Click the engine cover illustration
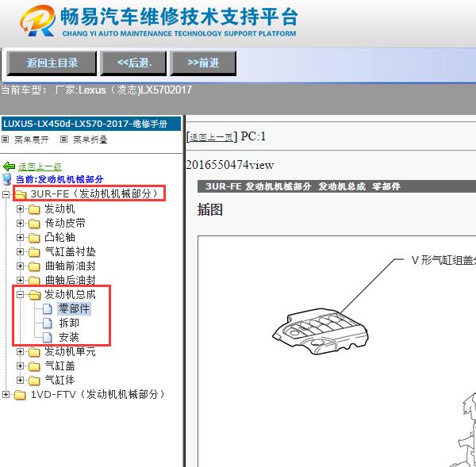The height and width of the screenshot is (467, 476). (x=321, y=331)
